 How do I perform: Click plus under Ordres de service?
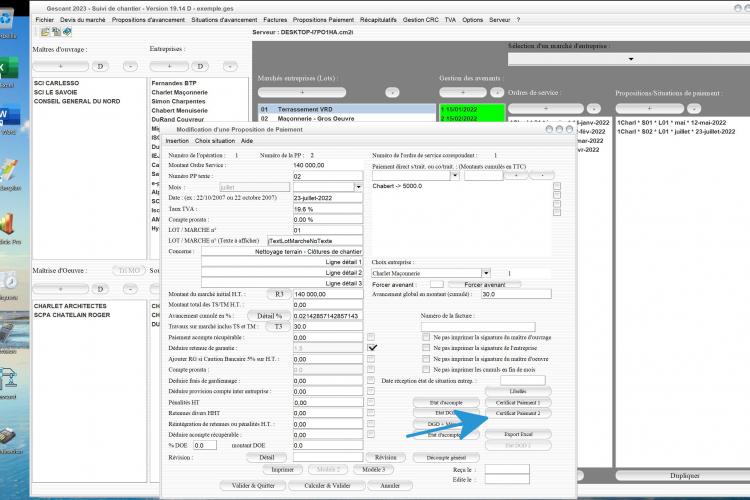[546, 109]
